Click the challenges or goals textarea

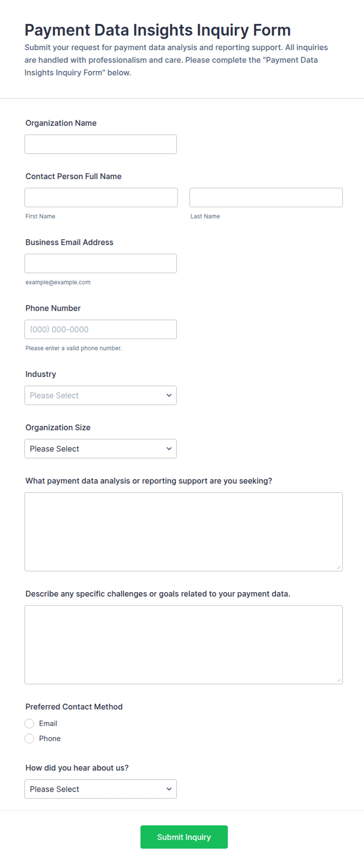coord(184,645)
